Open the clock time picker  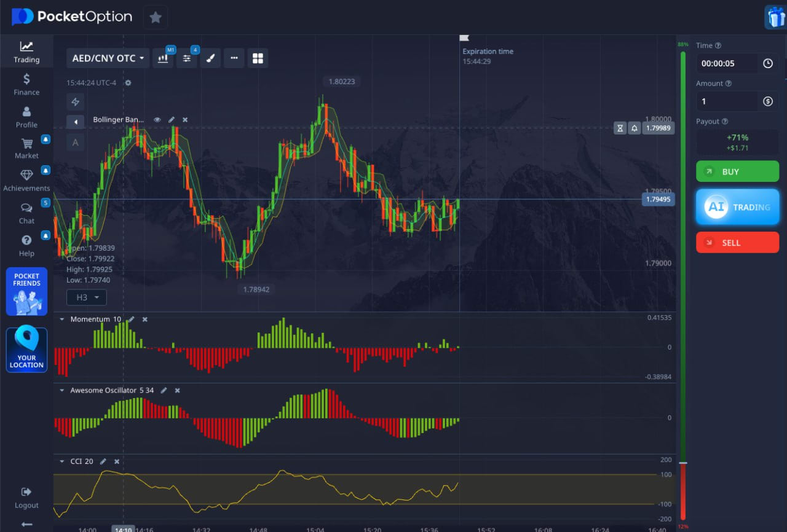768,63
